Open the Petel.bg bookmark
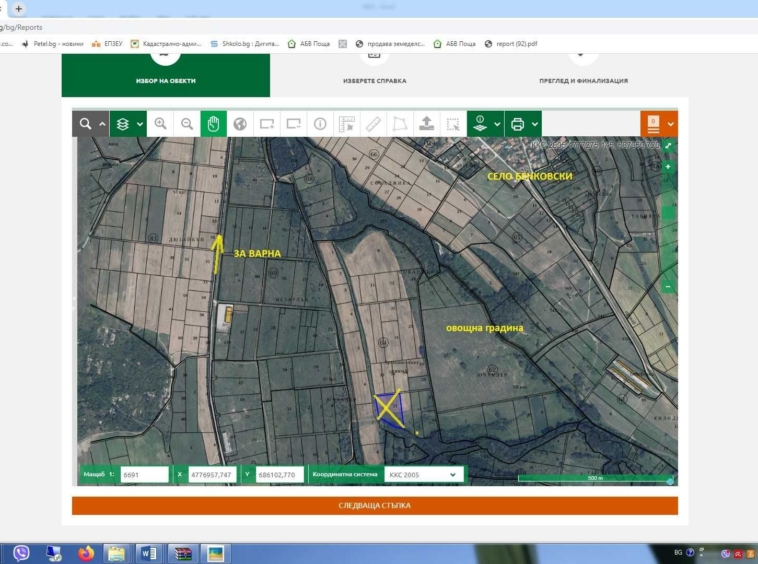The height and width of the screenshot is (564, 758). (x=53, y=43)
